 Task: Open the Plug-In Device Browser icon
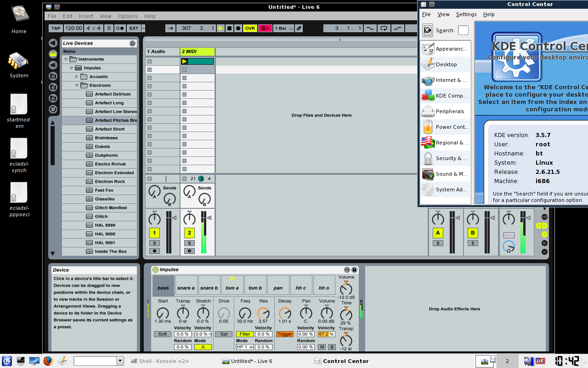point(53,65)
